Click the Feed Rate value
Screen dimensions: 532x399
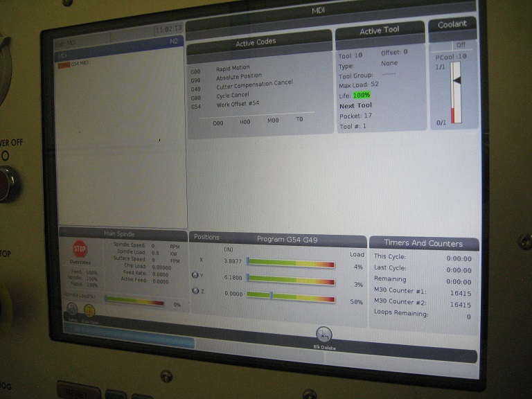click(x=160, y=274)
